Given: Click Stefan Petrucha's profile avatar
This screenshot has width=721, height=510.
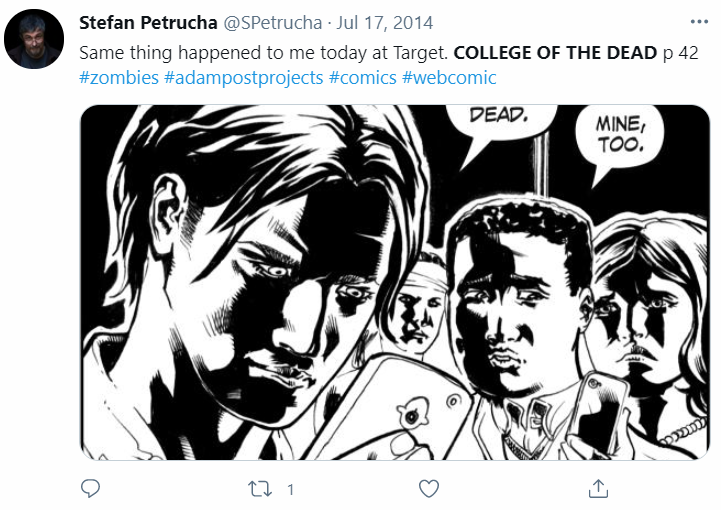Looking at the screenshot, I should (34, 39).
